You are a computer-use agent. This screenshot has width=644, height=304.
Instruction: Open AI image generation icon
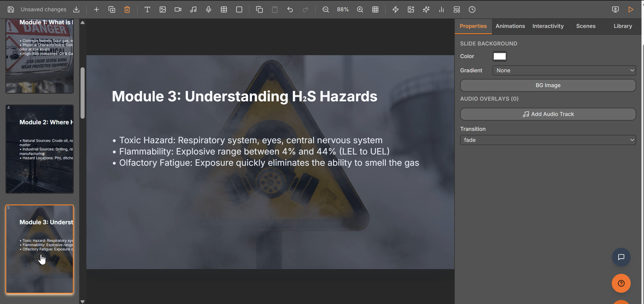pos(411,9)
